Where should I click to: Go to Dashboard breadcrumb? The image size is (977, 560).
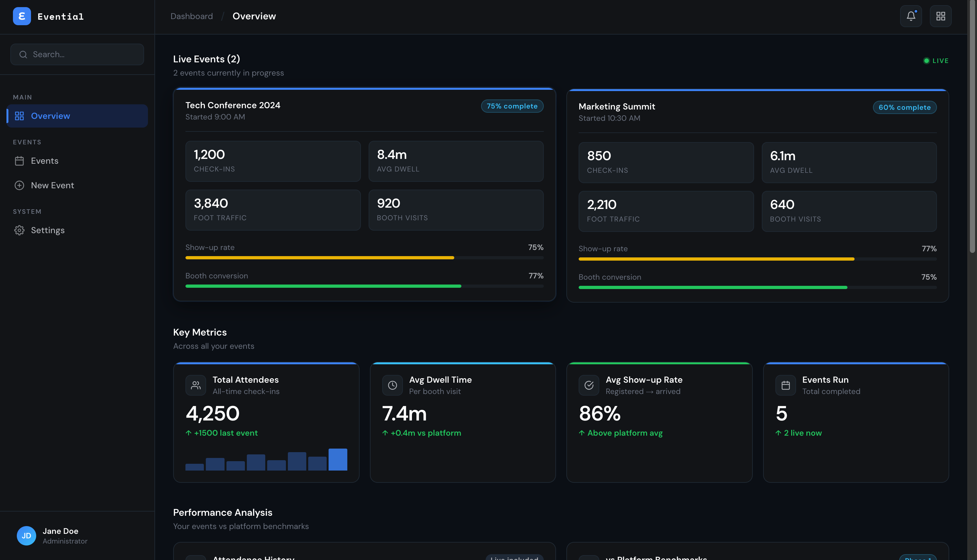coord(192,16)
